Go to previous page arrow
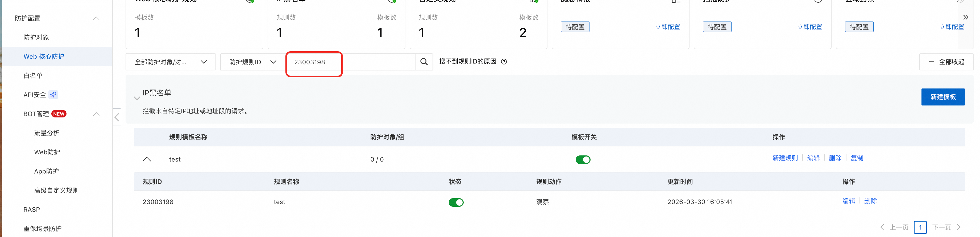 point(882,227)
